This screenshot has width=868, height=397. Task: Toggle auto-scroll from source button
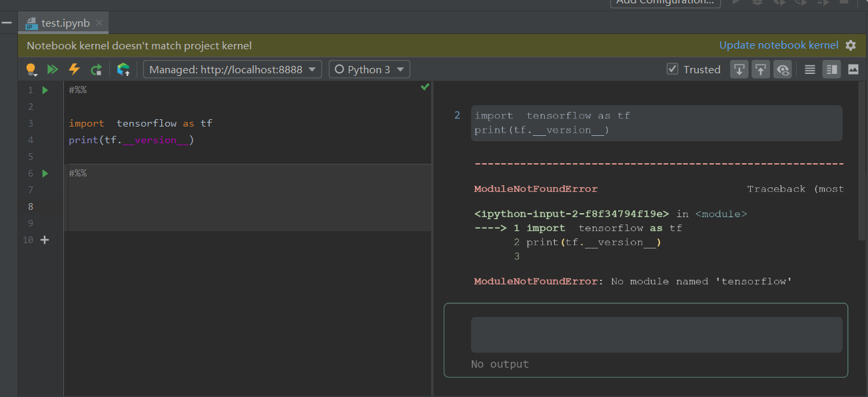click(x=739, y=69)
